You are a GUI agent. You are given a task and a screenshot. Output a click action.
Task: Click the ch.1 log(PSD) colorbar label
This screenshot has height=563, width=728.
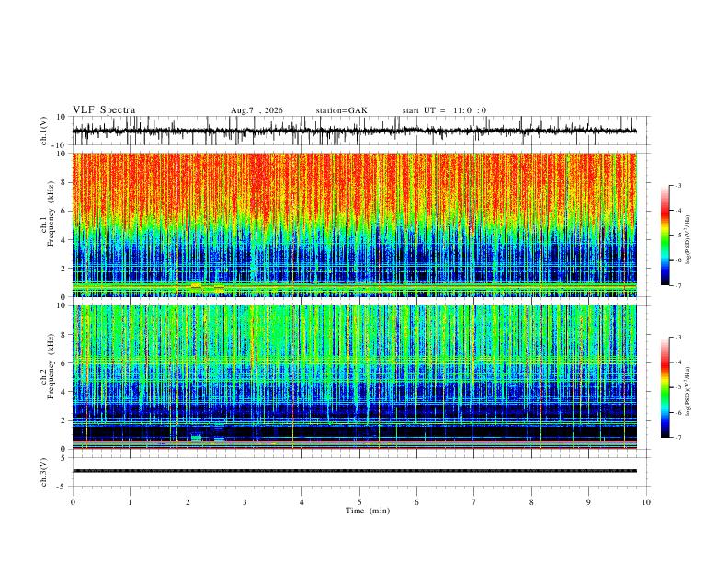(x=688, y=240)
